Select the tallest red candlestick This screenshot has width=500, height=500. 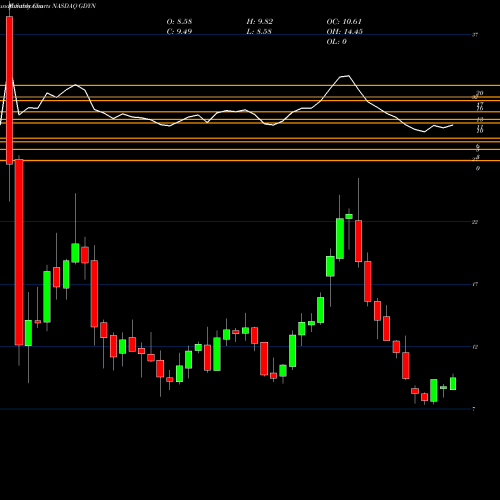click(x=19, y=252)
